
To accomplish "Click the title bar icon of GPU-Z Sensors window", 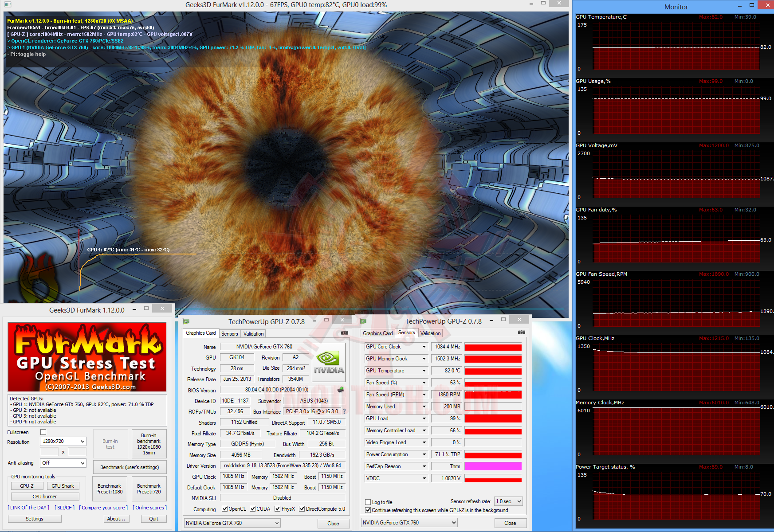I will click(363, 321).
